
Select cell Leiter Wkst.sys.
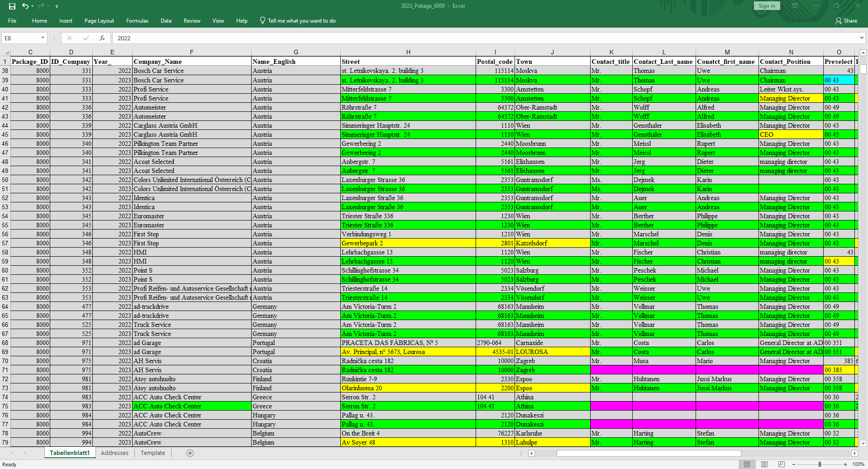click(791, 89)
